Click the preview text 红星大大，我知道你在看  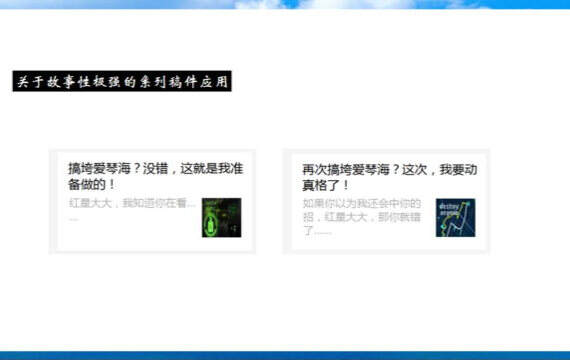pos(132,203)
